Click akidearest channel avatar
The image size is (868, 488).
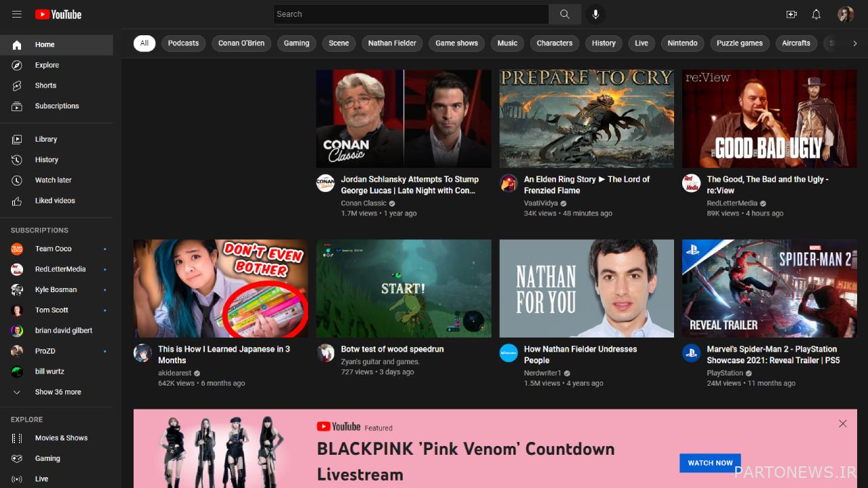(x=142, y=353)
